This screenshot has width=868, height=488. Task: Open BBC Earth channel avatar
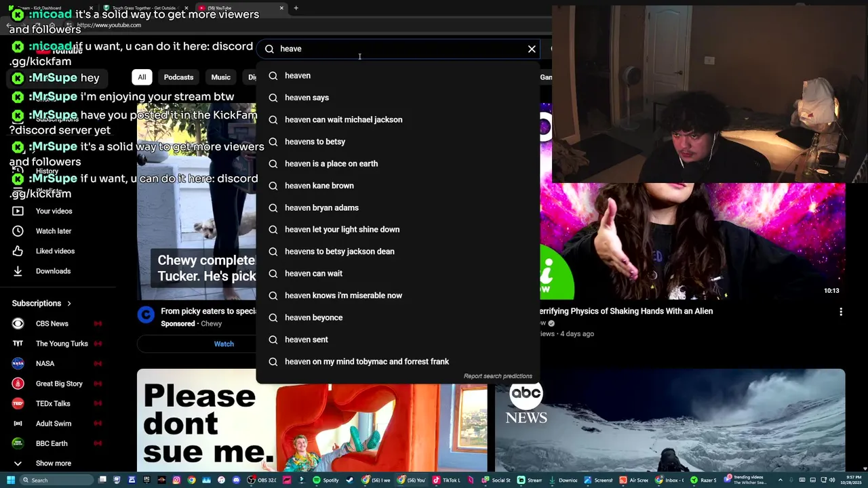pos(18,443)
